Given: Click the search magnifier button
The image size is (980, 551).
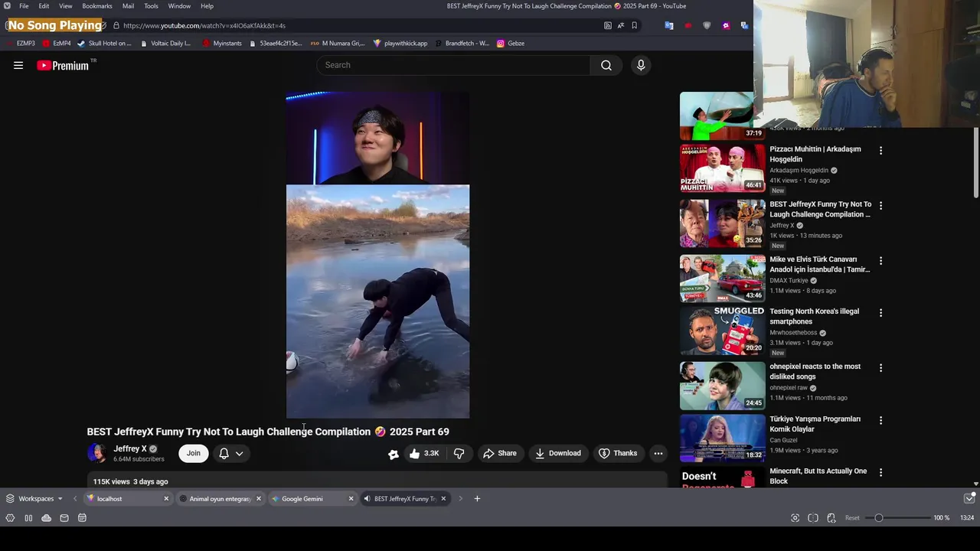Looking at the screenshot, I should click(x=606, y=65).
